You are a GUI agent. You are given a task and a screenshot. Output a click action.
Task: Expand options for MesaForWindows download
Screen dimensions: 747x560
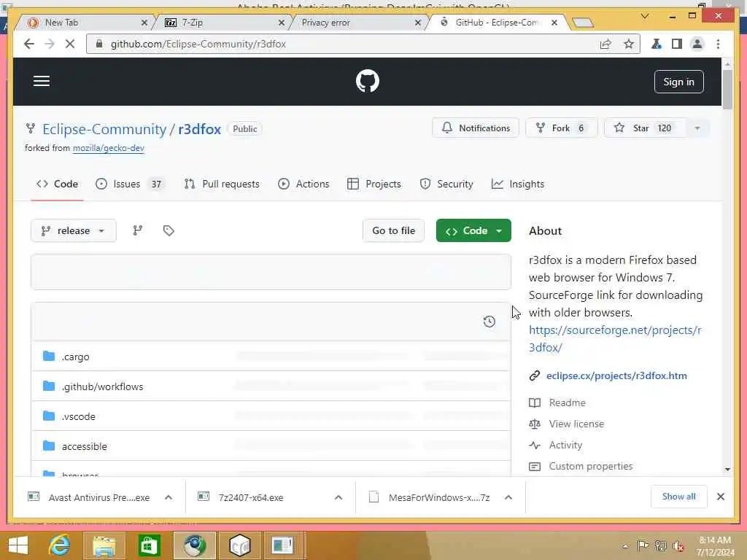click(508, 497)
